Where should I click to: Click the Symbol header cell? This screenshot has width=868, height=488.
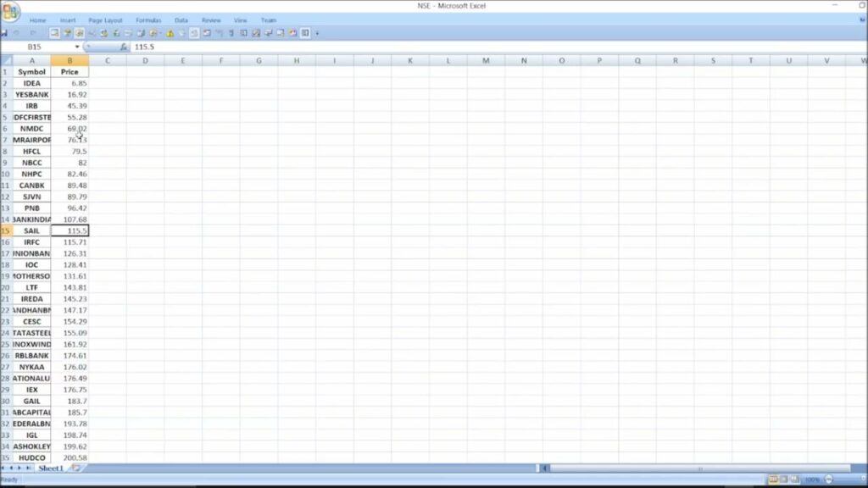click(x=31, y=72)
